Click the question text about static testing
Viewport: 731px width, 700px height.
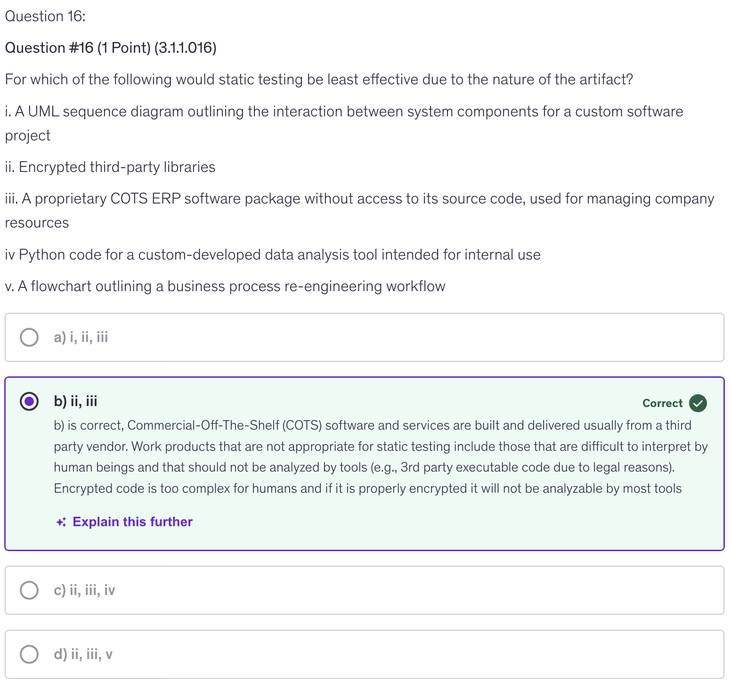319,80
